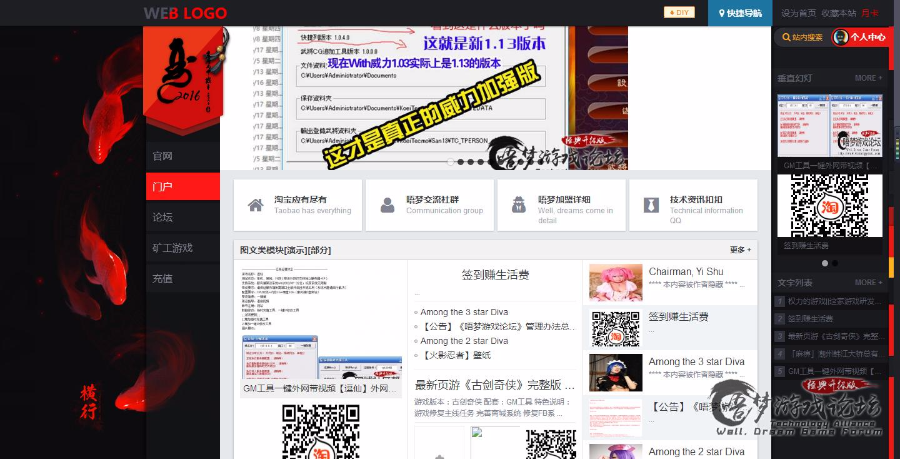The width and height of the screenshot is (900, 459).
Task: Open the 【公告】《暗梦游戏论坛》管理办法 bullet link
Action: coord(498,326)
